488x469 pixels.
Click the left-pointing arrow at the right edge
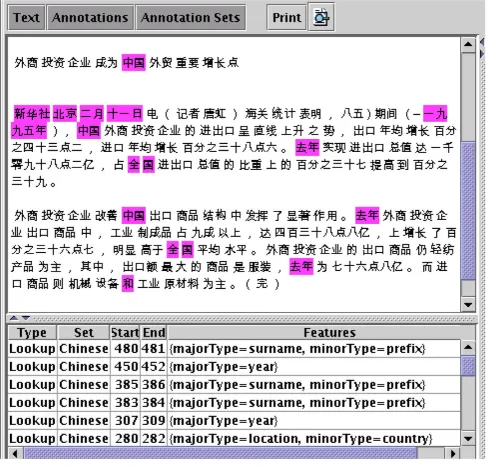(x=482, y=42)
